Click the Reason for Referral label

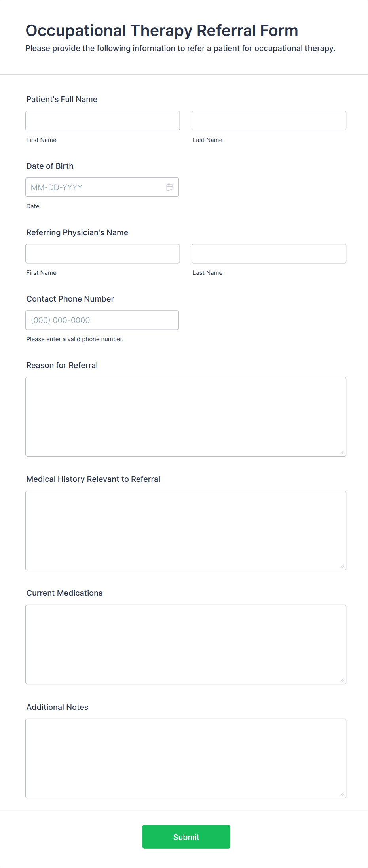click(62, 365)
